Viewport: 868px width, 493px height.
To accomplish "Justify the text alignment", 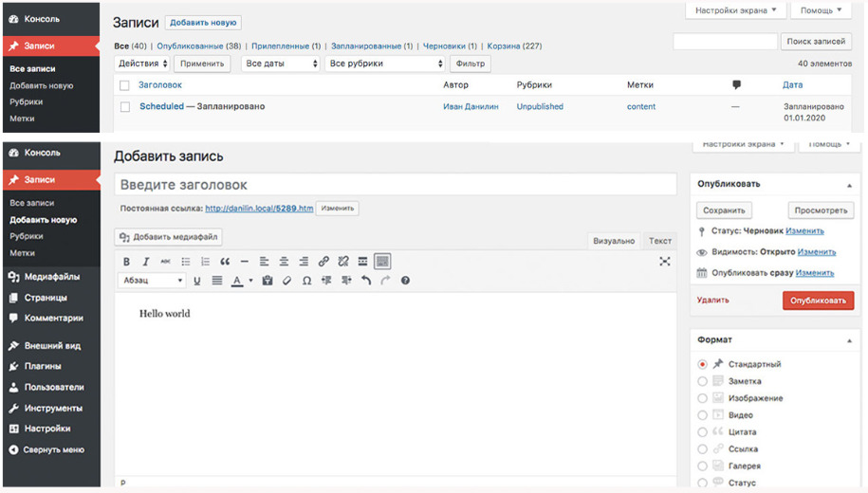I will (x=217, y=281).
